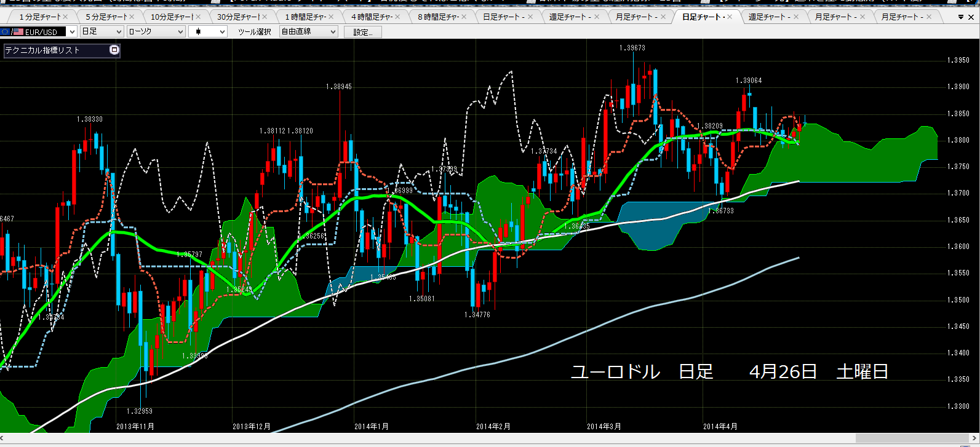Click the 1.38120 price label
The width and height of the screenshot is (980, 447).
(x=300, y=131)
